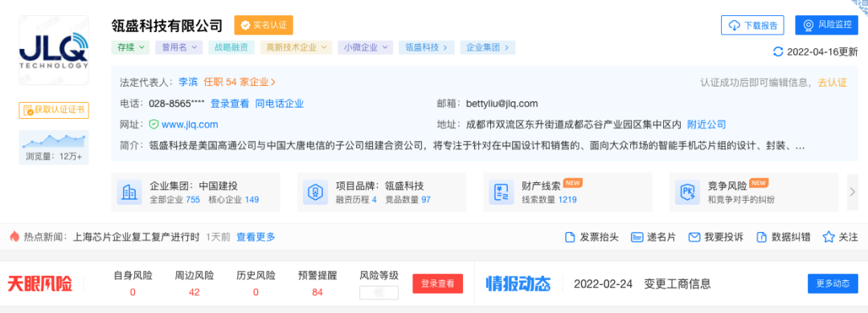This screenshot has height=313, width=868.
Task: Click the 企业集团 building icon
Action: (x=129, y=192)
